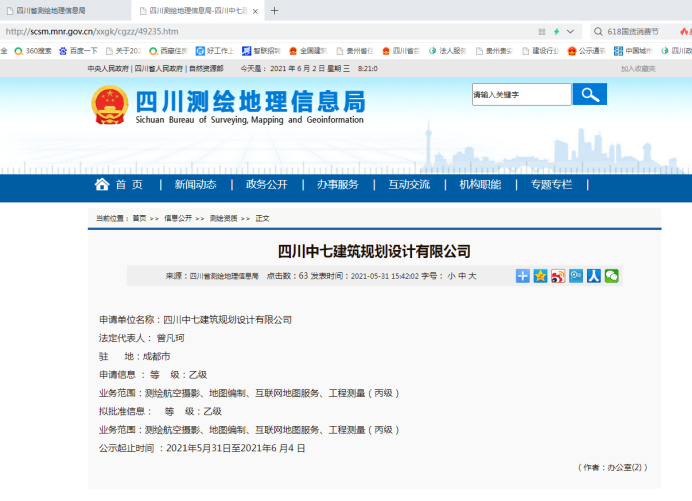The width and height of the screenshot is (692, 501).
Task: Click the 请输入关键字 search input field
Action: [521, 94]
